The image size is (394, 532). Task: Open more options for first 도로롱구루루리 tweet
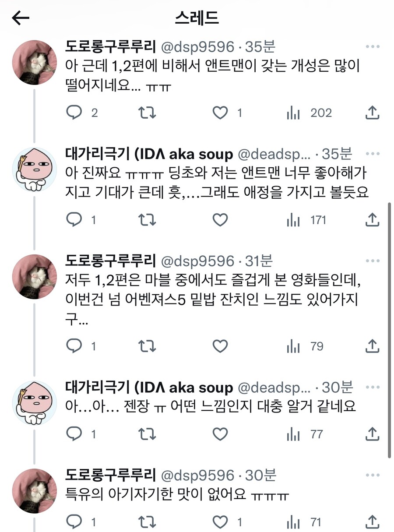click(372, 47)
